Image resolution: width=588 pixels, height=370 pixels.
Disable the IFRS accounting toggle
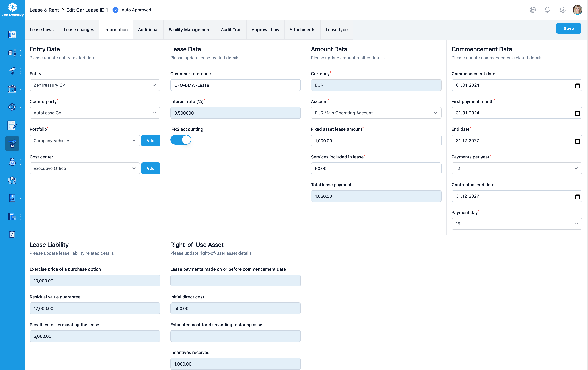click(181, 140)
